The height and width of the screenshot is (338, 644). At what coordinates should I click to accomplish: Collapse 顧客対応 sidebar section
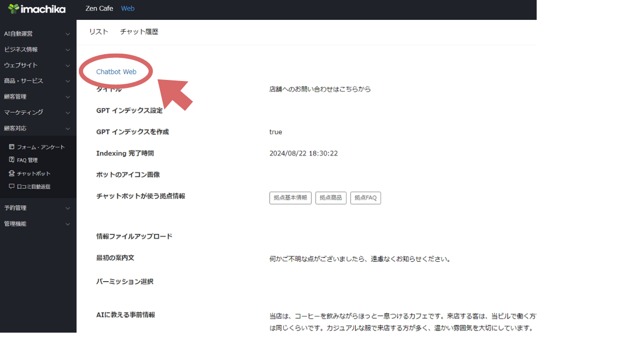click(x=38, y=128)
